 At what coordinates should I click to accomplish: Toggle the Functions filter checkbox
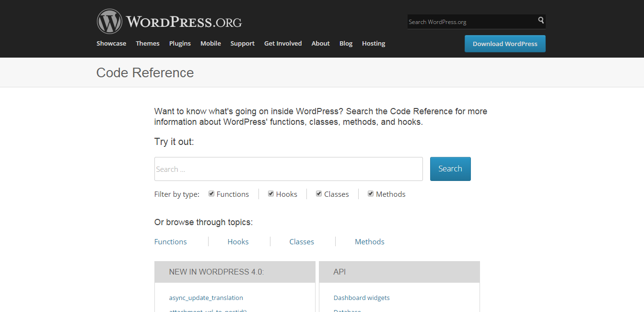[x=211, y=194]
